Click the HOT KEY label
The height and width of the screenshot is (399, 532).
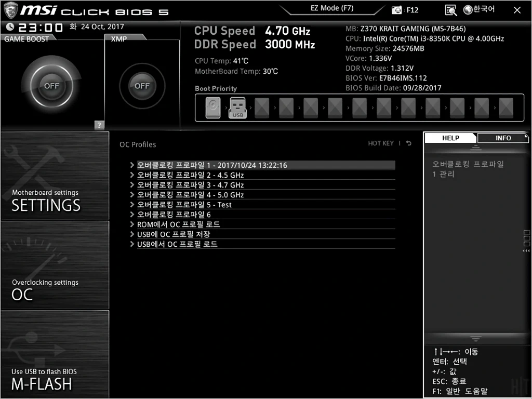click(381, 143)
